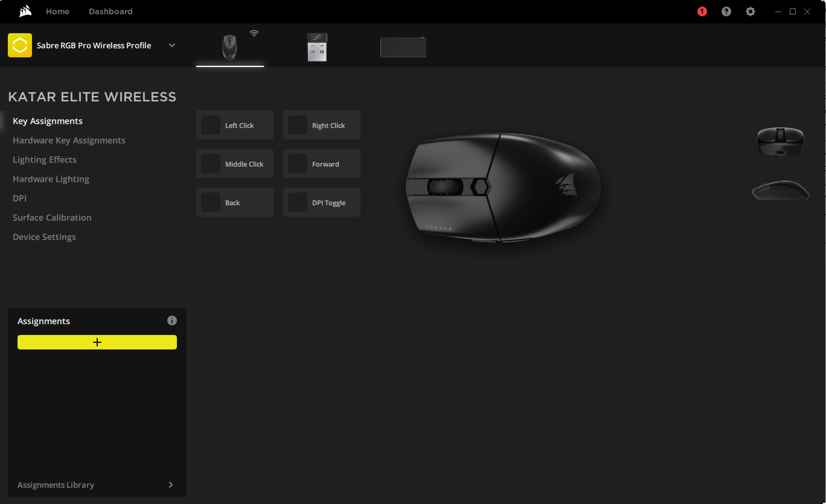Close the iCUE window

(807, 11)
